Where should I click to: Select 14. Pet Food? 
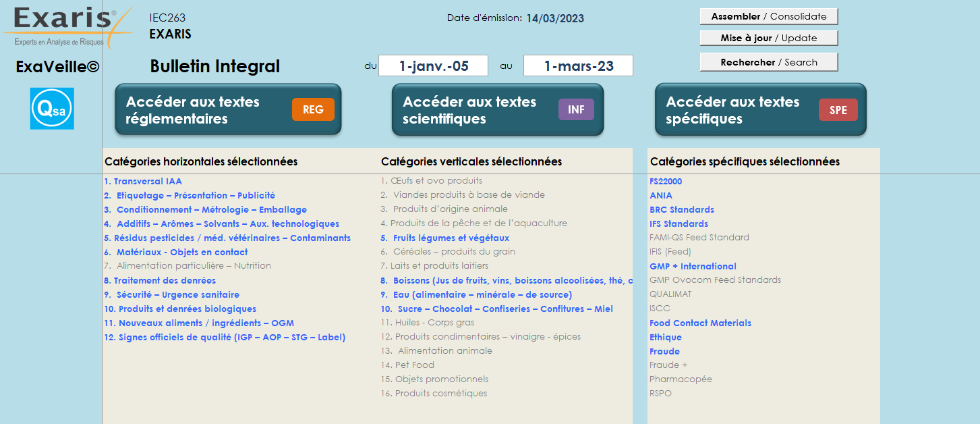click(407, 365)
